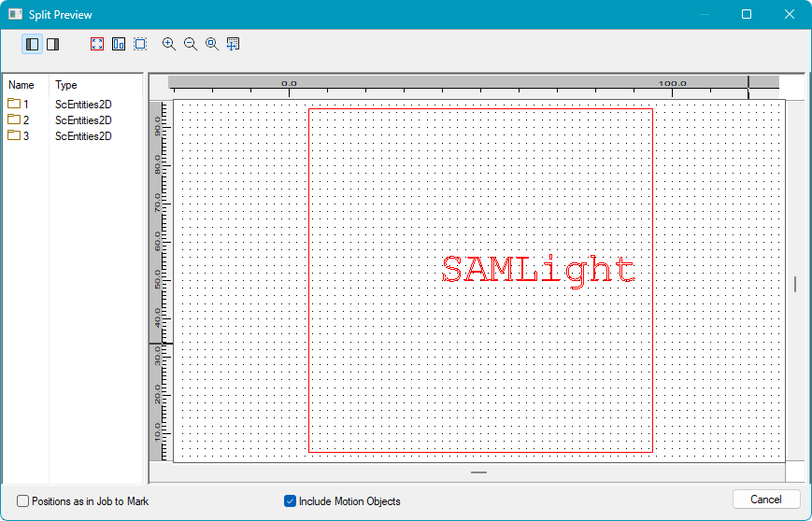Maximize the Split Preview window

click(747, 14)
